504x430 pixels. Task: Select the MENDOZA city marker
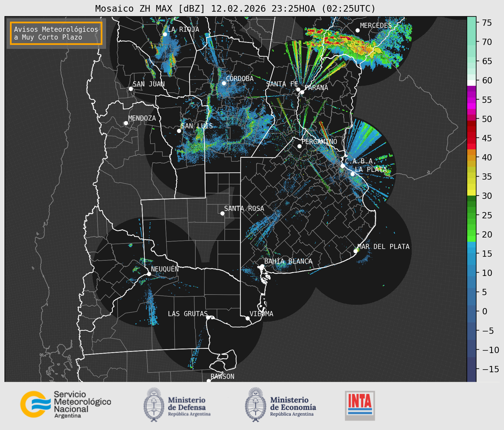[x=126, y=123]
